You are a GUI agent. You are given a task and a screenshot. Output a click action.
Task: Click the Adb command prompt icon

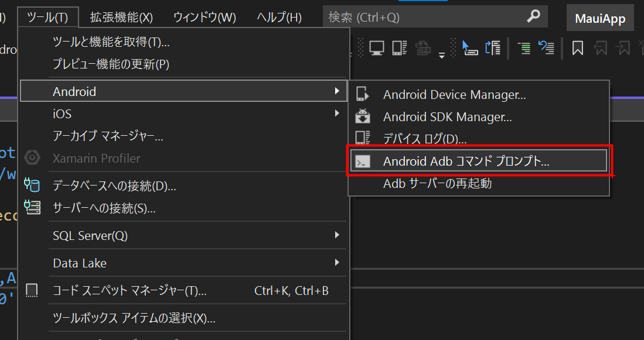tap(363, 161)
